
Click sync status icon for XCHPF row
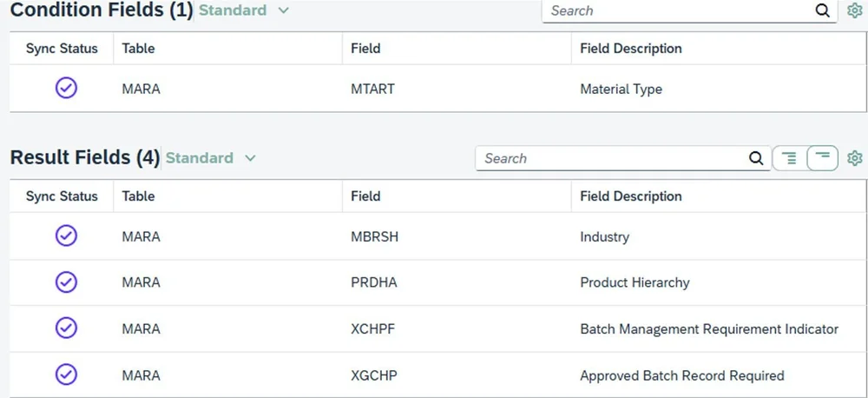tap(66, 328)
